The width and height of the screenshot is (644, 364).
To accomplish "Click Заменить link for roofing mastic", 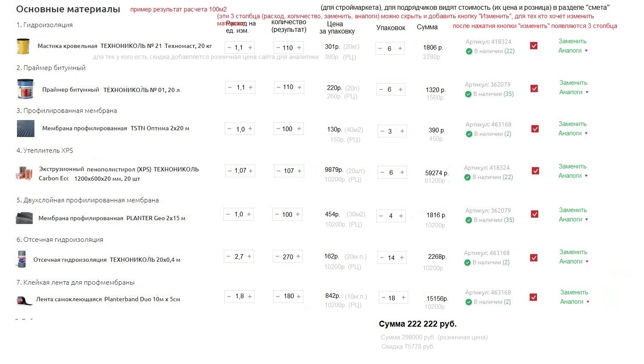I will click(572, 41).
